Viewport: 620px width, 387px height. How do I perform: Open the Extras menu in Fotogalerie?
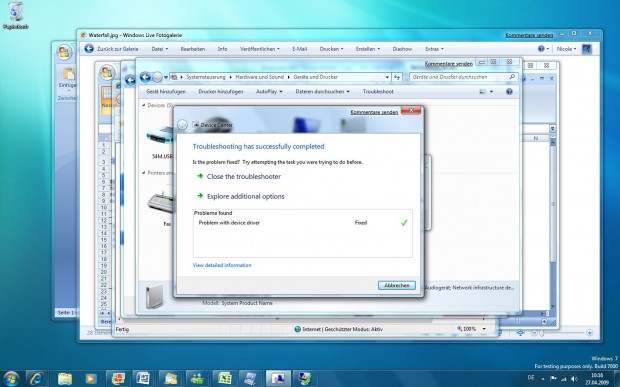pos(434,49)
